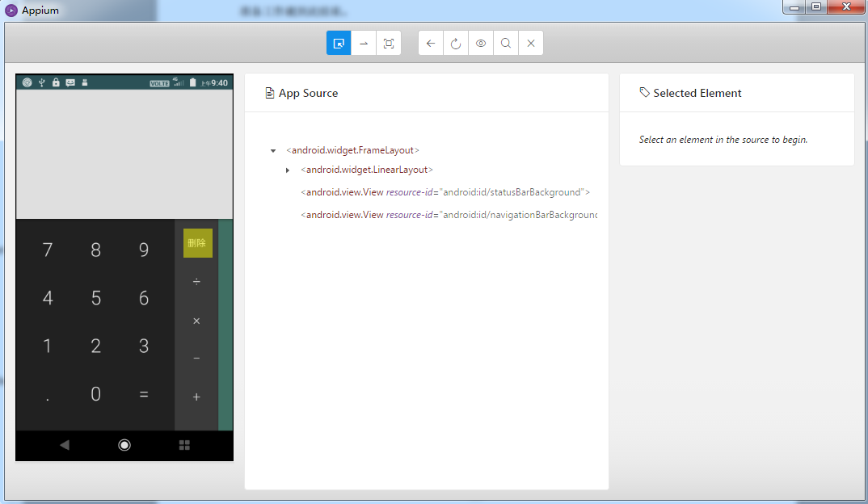This screenshot has height=504, width=868.
Task: Tap the Android home circle button
Action: (x=124, y=445)
